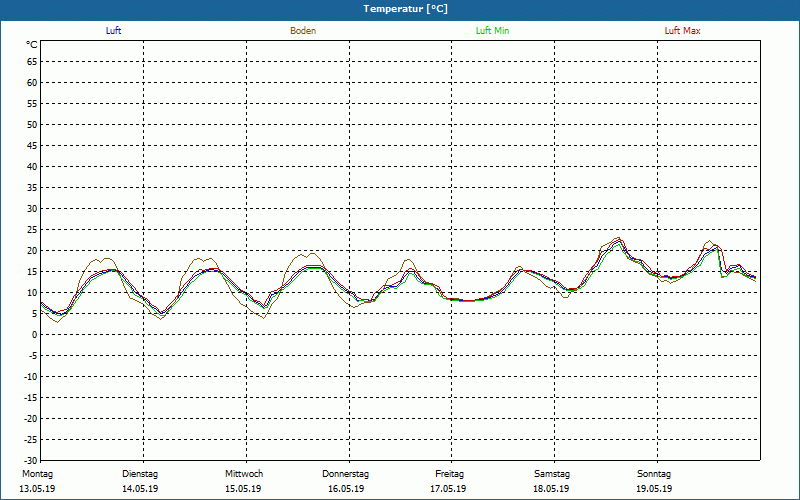This screenshot has height=500, width=800.
Task: Click the date 16.05.19
Action: [346, 489]
